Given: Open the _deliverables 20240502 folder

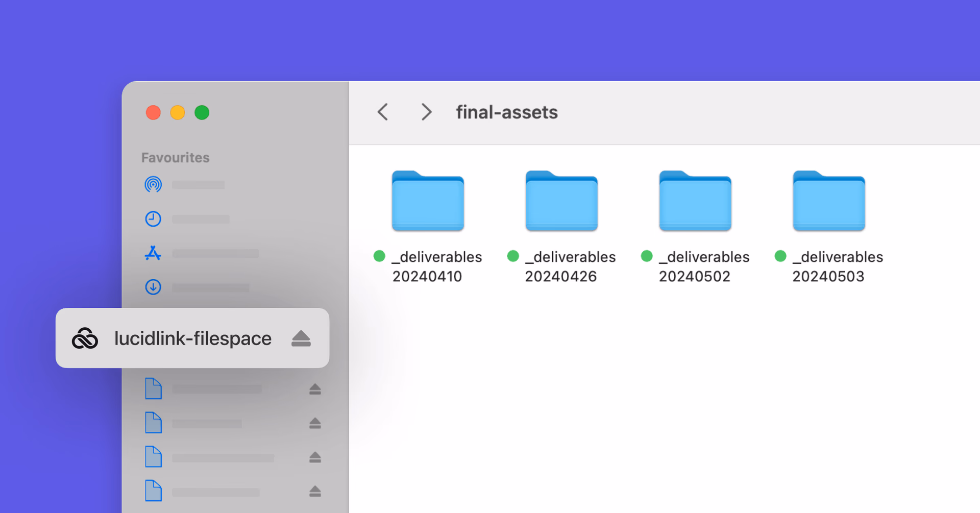Looking at the screenshot, I should click(x=695, y=201).
